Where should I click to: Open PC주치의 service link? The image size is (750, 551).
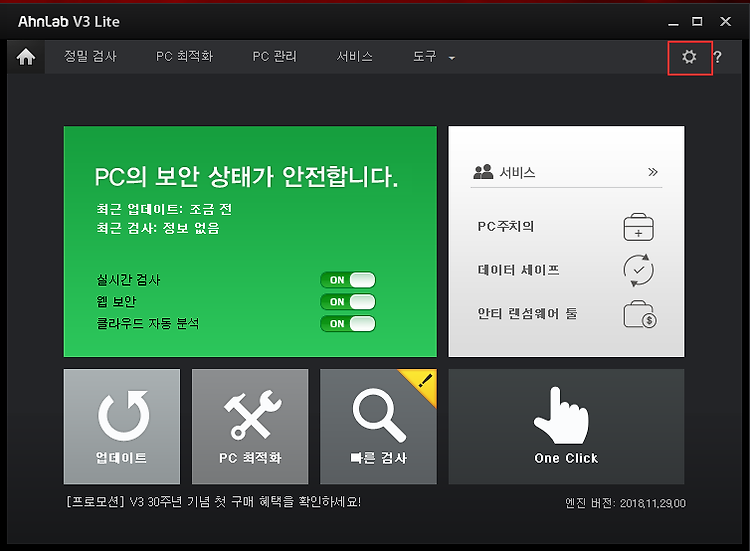pyautogui.click(x=506, y=226)
